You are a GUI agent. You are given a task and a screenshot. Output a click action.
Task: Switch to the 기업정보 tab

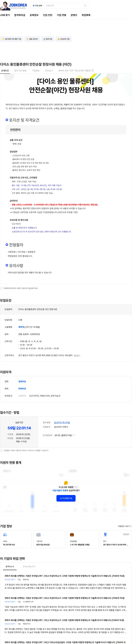point(36,71)
